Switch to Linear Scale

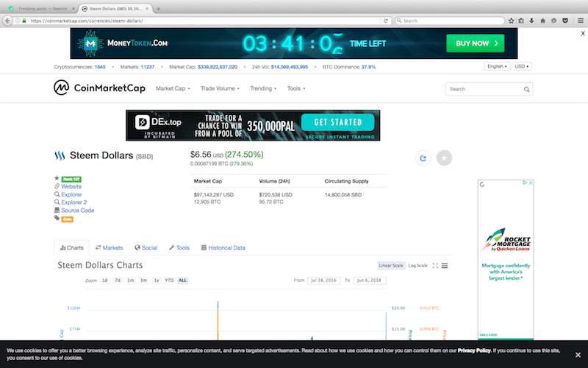[391, 266]
